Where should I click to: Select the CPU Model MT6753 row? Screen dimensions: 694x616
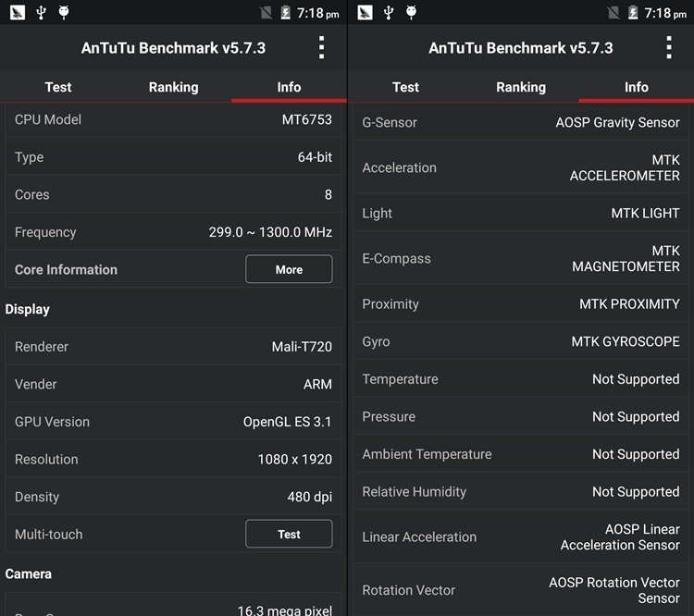(x=173, y=119)
